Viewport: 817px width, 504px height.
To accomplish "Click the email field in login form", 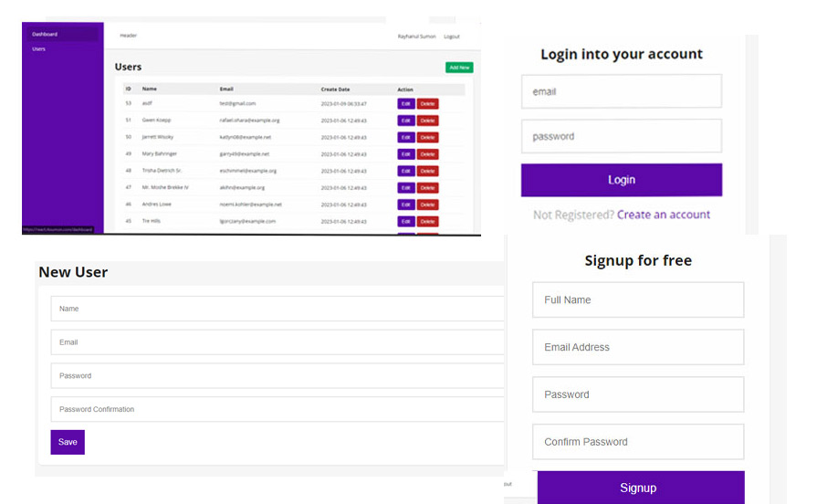I will [621, 91].
